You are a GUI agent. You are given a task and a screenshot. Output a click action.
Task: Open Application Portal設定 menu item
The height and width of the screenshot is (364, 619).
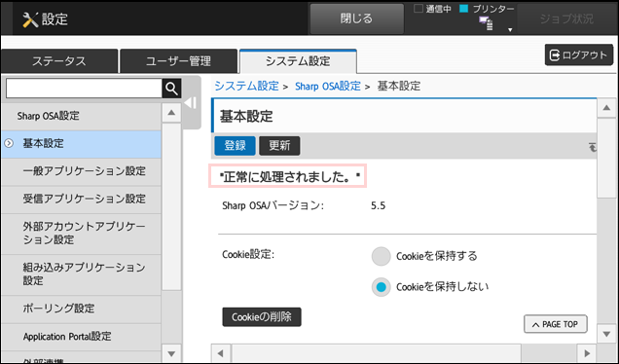pos(82,337)
